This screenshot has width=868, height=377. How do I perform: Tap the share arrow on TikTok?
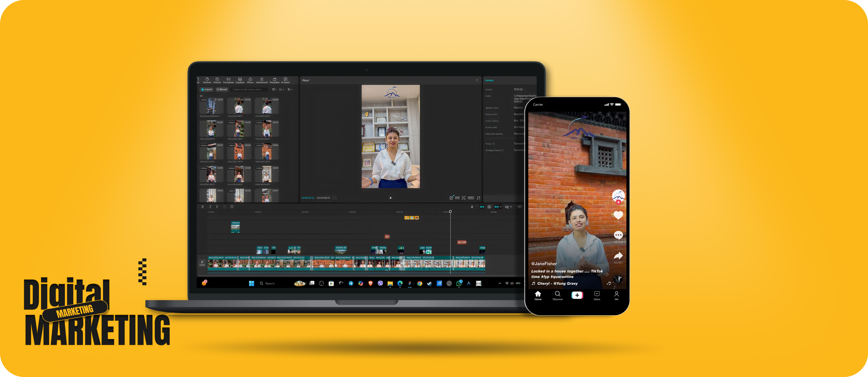coord(618,255)
